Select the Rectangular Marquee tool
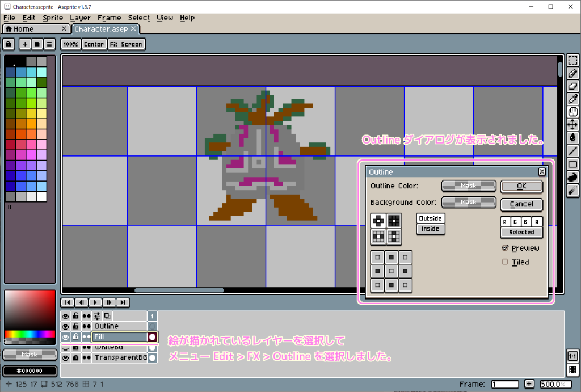Image resolution: width=581 pixels, height=392 pixels. 572,61
